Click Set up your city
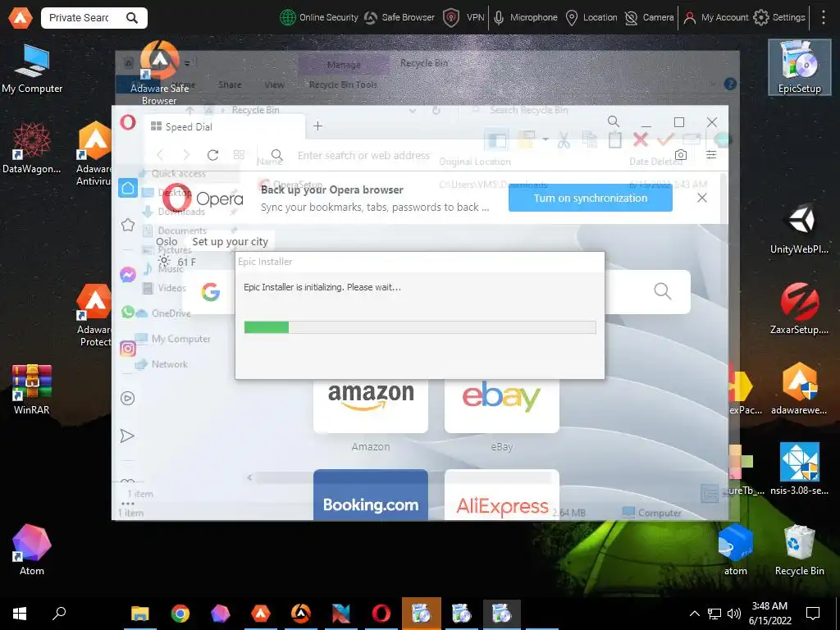Image resolution: width=840 pixels, height=630 pixels. click(230, 242)
